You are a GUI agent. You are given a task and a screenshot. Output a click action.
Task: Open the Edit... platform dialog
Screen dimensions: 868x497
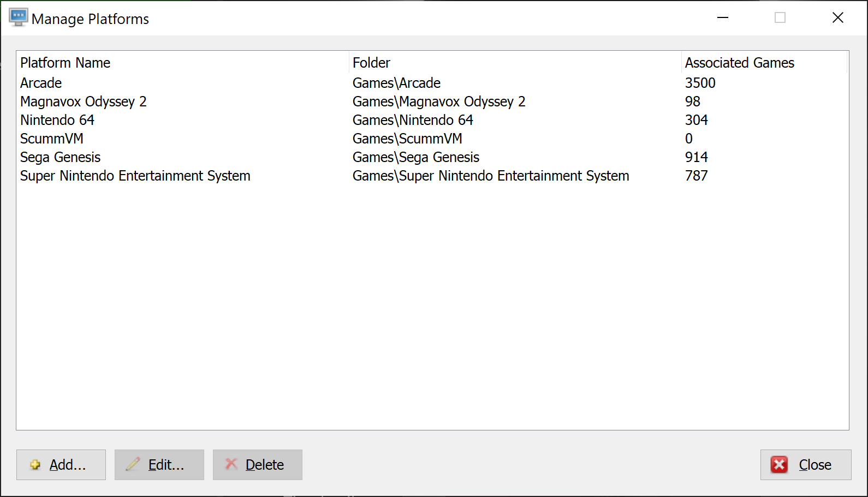[x=159, y=465]
